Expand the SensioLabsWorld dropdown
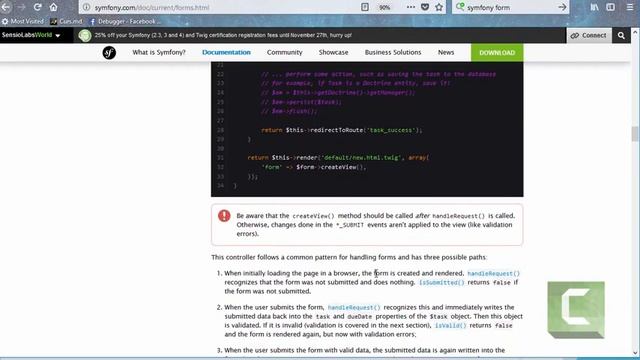Screen dimensions: 640x360 pyautogui.click(x=31, y=35)
